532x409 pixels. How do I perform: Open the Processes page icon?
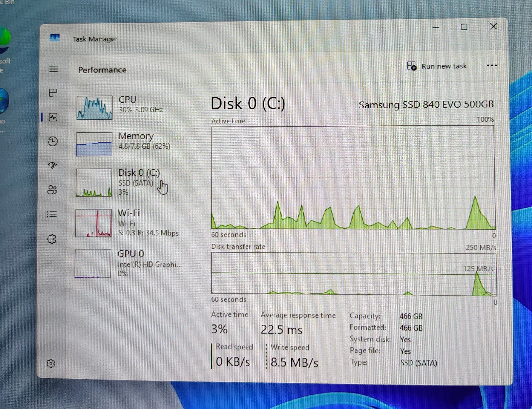pos(53,93)
